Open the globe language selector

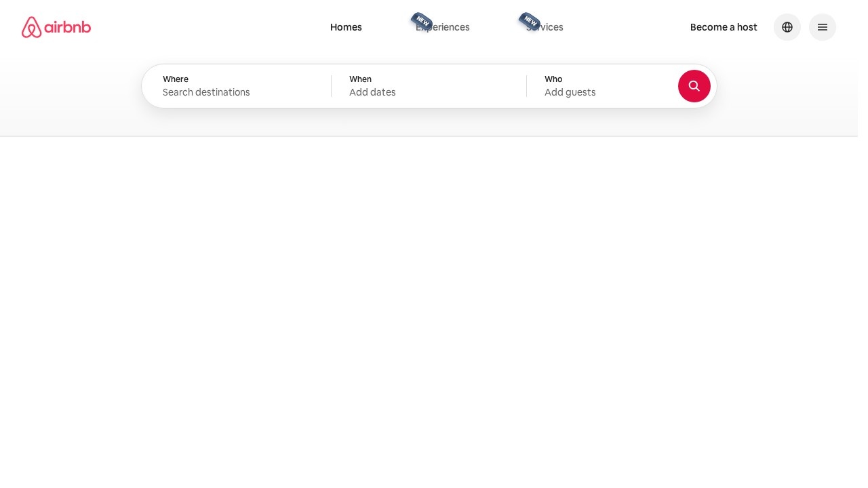point(787,27)
